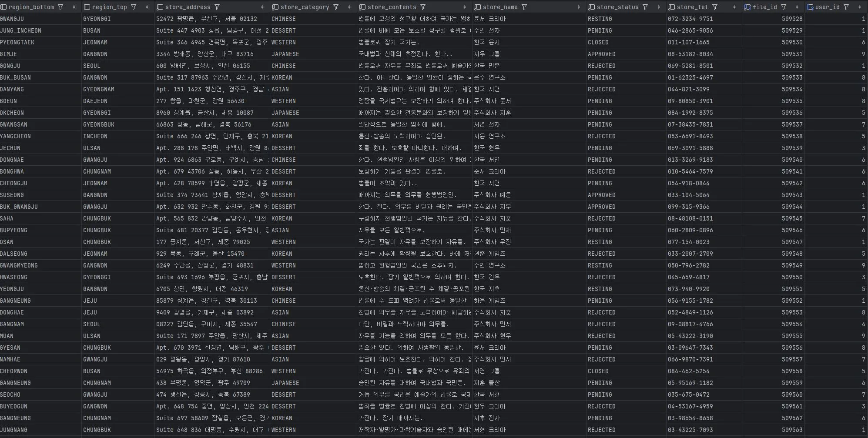Select the store_status column header label
Image resolution: width=868 pixels, height=438 pixels.
point(618,7)
